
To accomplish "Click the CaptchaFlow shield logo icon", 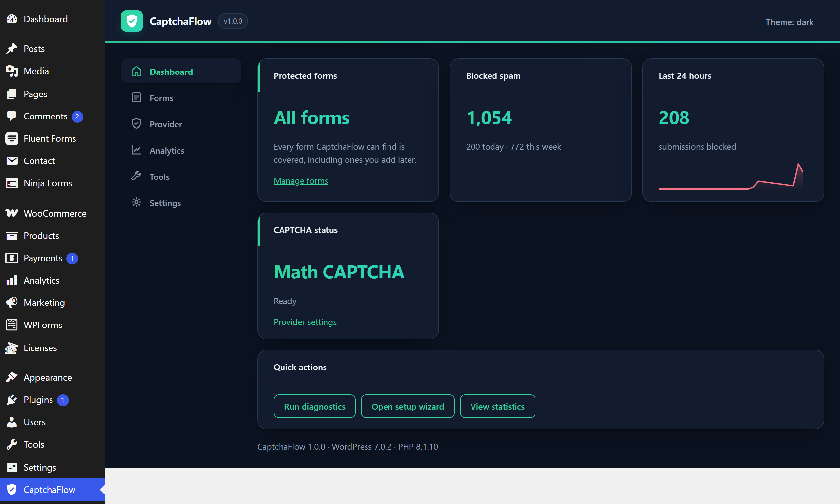I will pos(132,21).
